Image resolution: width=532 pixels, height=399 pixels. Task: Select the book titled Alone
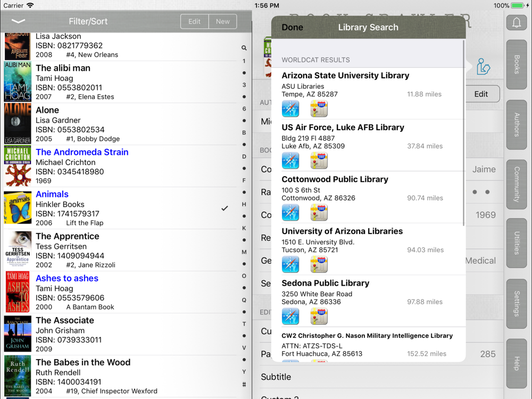coord(47,110)
